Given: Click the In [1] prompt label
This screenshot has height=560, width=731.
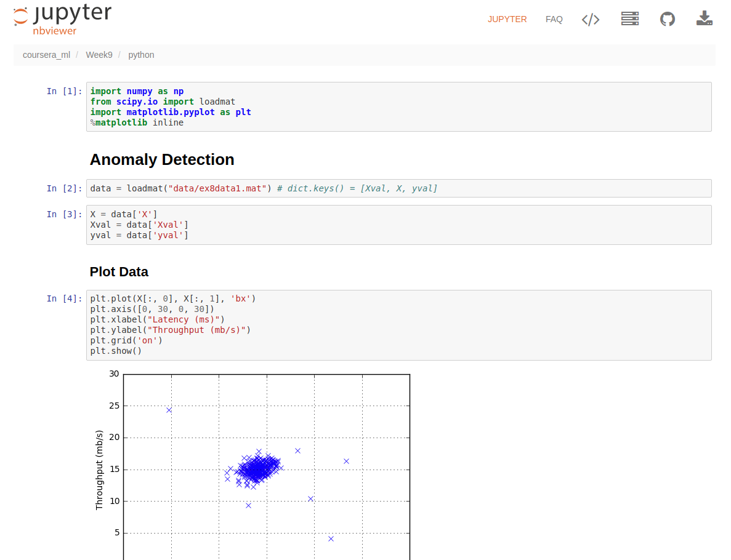Looking at the screenshot, I should 64,91.
